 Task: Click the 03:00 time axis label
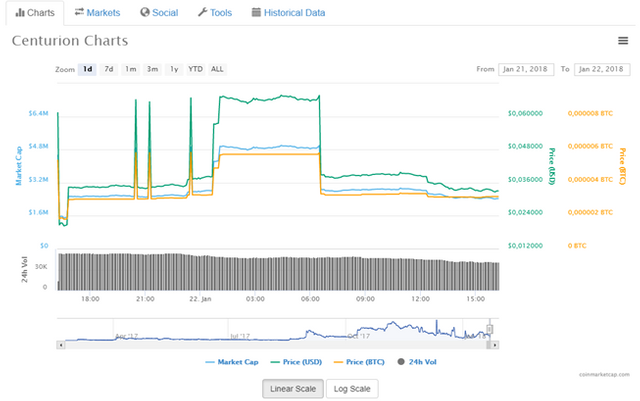point(255,299)
